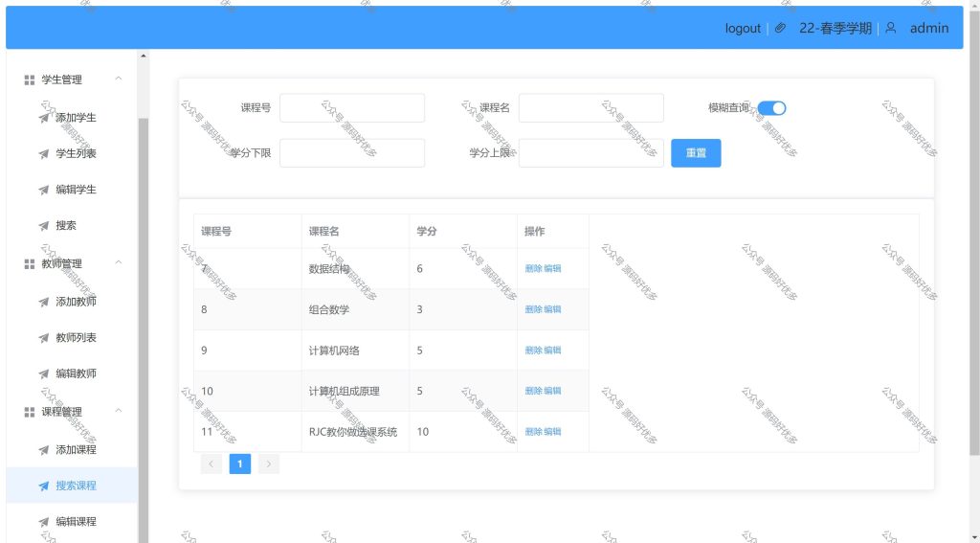Click the logout link in header
Image resolution: width=980 pixels, height=543 pixels.
pos(743,28)
